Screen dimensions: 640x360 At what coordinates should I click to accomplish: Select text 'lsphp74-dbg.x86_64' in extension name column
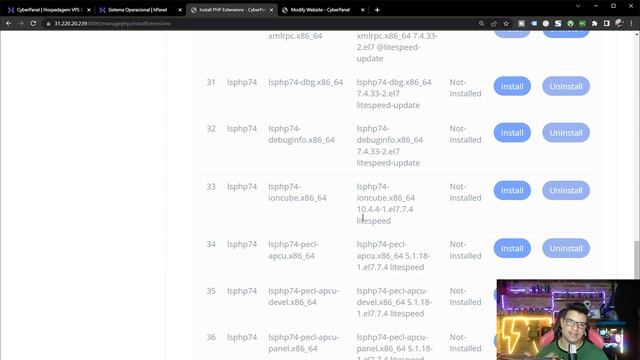coord(305,82)
